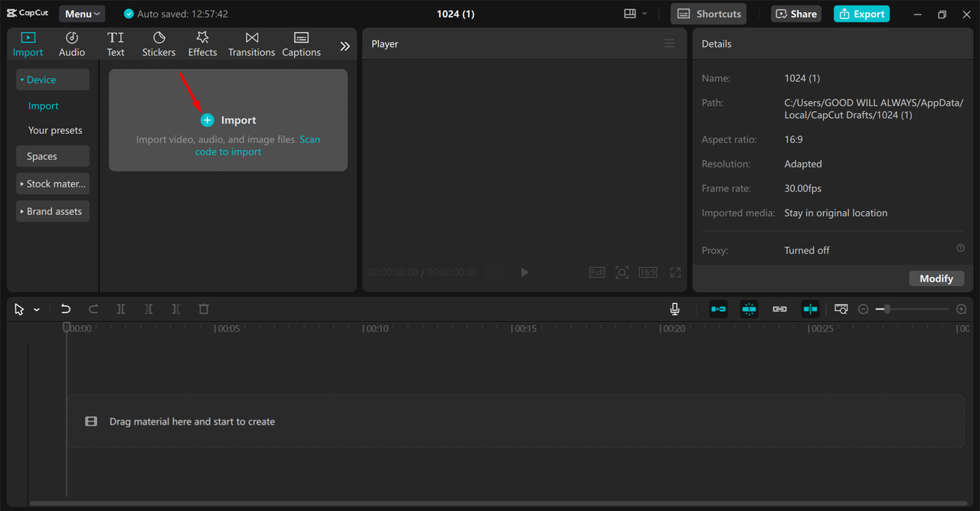Click the fit timeline to window icon

point(841,309)
